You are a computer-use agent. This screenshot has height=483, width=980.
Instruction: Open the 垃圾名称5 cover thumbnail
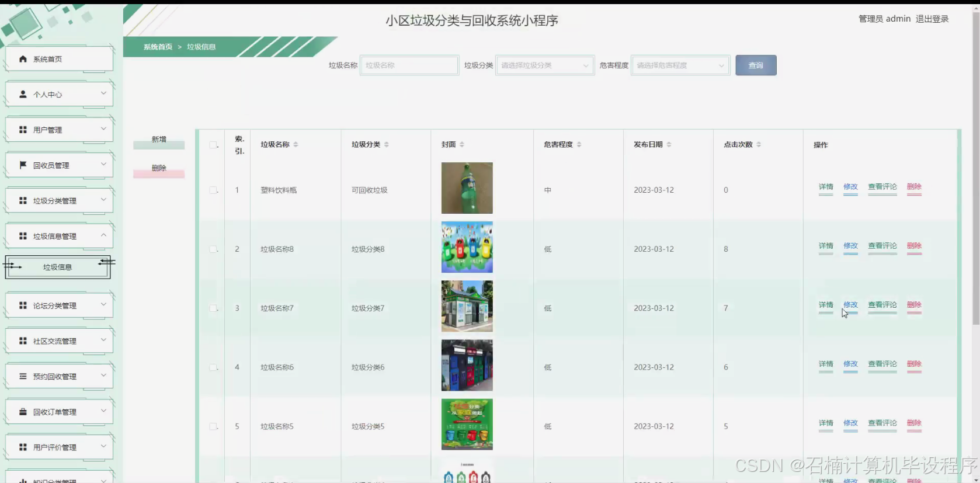coord(467,424)
